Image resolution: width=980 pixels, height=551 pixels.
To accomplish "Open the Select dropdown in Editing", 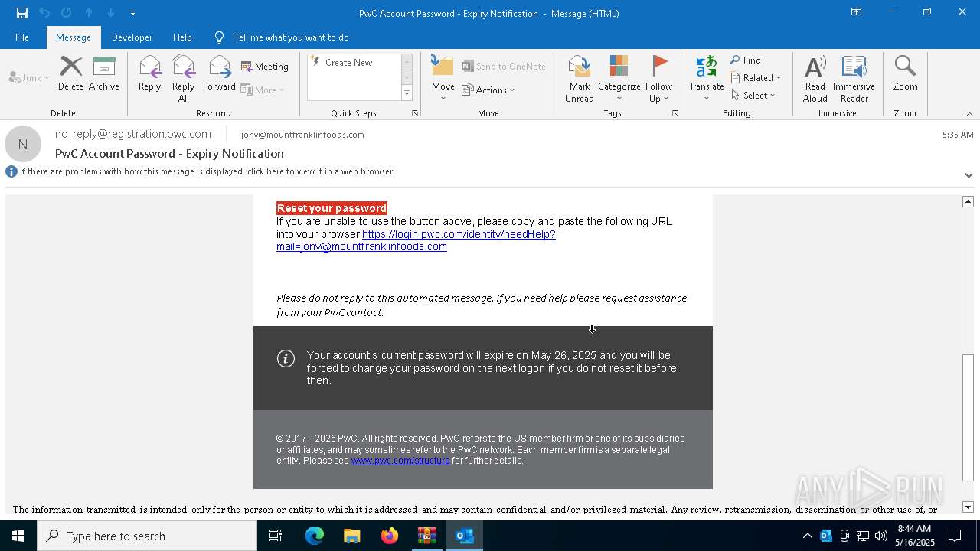I will pos(753,96).
